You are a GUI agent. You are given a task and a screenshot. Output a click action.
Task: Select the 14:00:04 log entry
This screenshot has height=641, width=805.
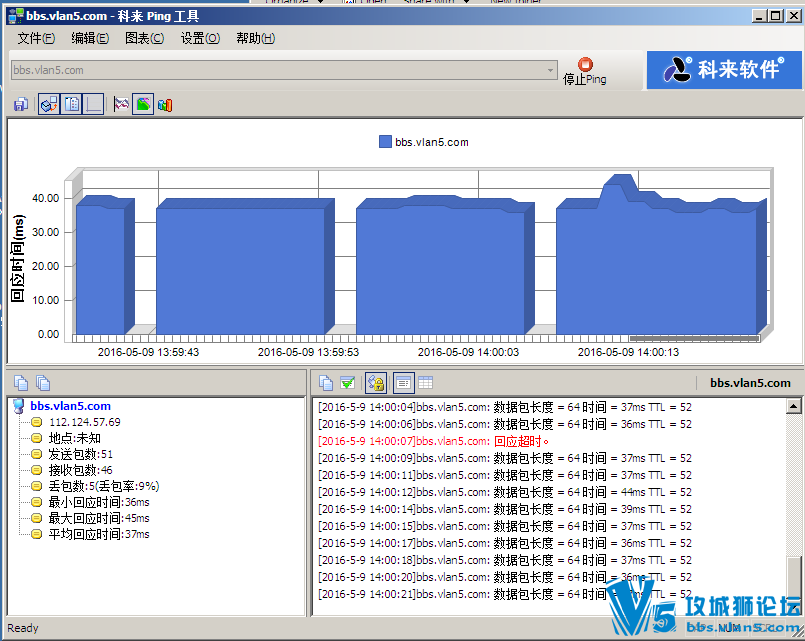click(505, 407)
